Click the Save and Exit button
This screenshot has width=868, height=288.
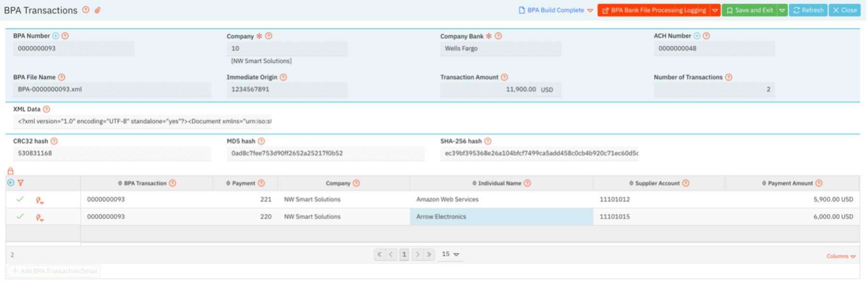coord(749,10)
